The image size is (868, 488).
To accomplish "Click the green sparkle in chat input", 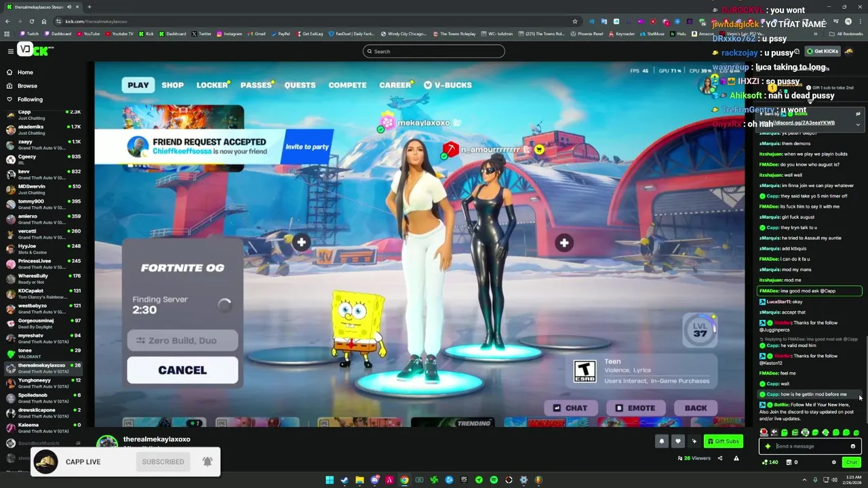I will [768, 446].
